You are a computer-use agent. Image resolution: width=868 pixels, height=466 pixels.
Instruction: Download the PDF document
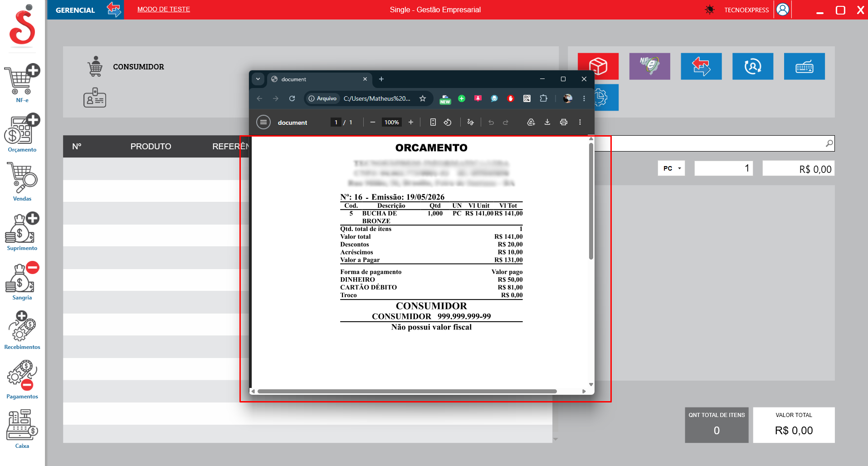547,122
